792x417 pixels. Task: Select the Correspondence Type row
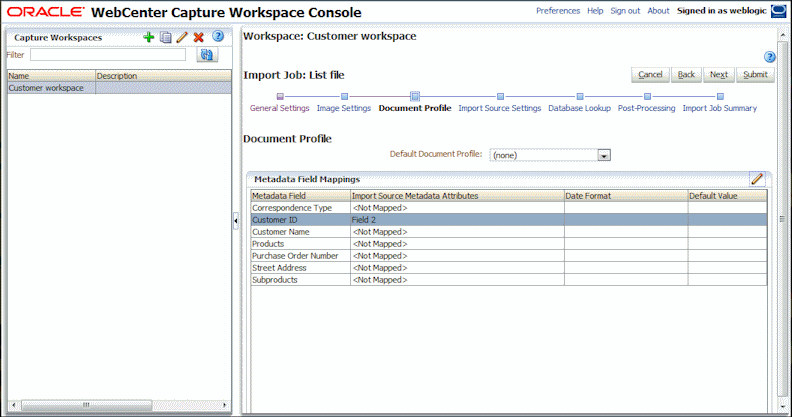[509, 208]
